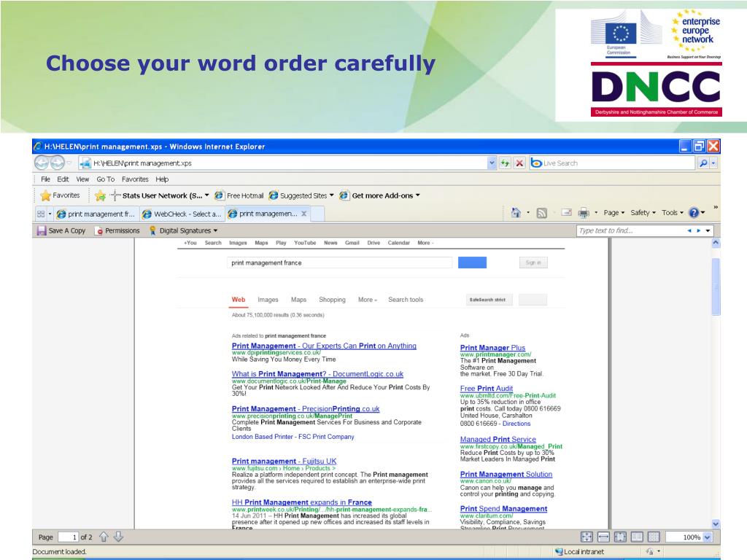
Task: Click the page number field in the footer
Action: click(68, 537)
